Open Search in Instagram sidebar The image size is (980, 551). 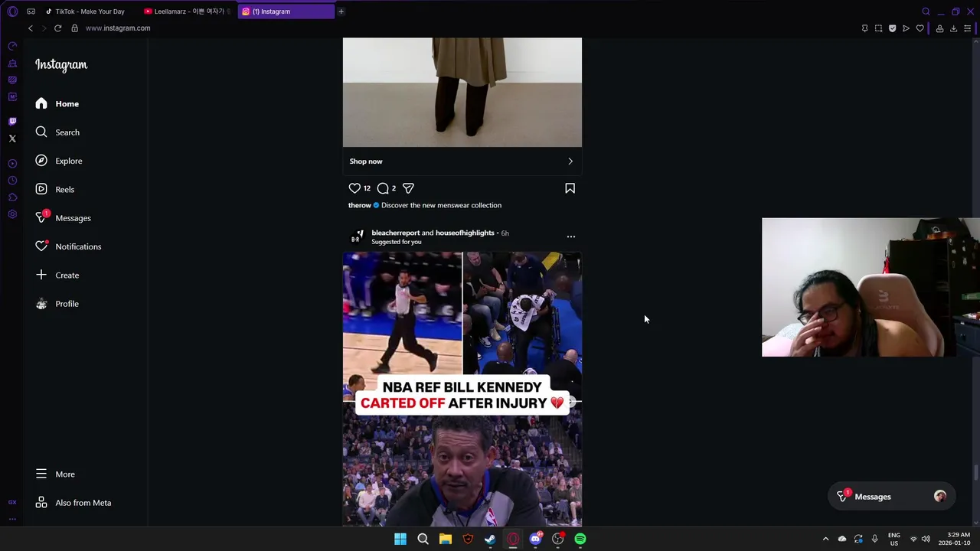click(57, 132)
